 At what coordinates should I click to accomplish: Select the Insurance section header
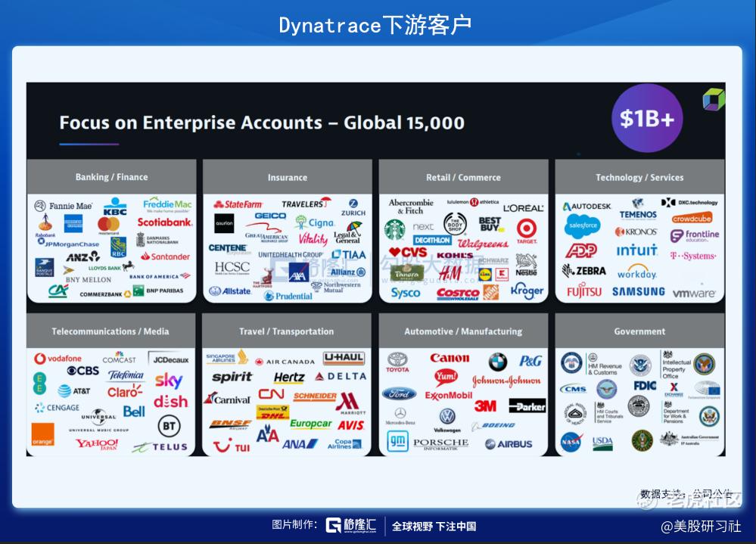point(288,177)
